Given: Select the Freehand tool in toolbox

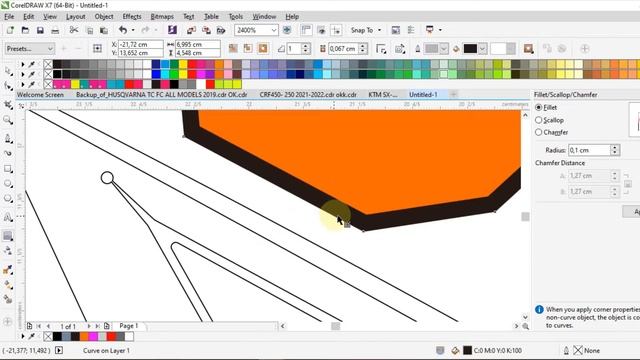Looking at the screenshot, I should tap(8, 138).
